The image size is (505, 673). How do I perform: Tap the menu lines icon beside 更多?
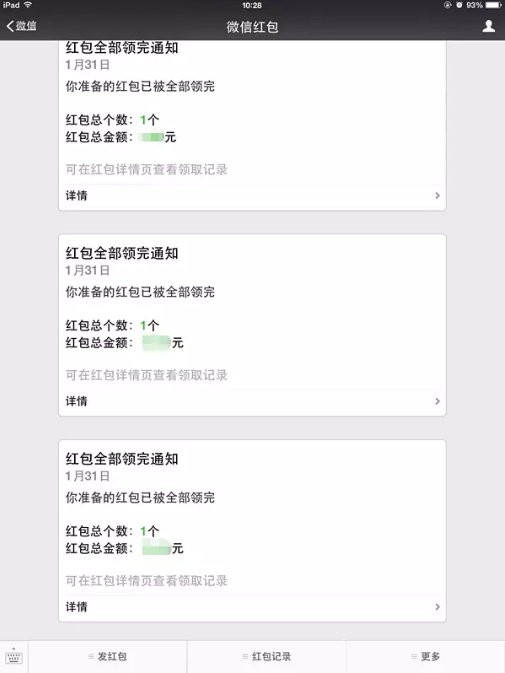(x=414, y=657)
